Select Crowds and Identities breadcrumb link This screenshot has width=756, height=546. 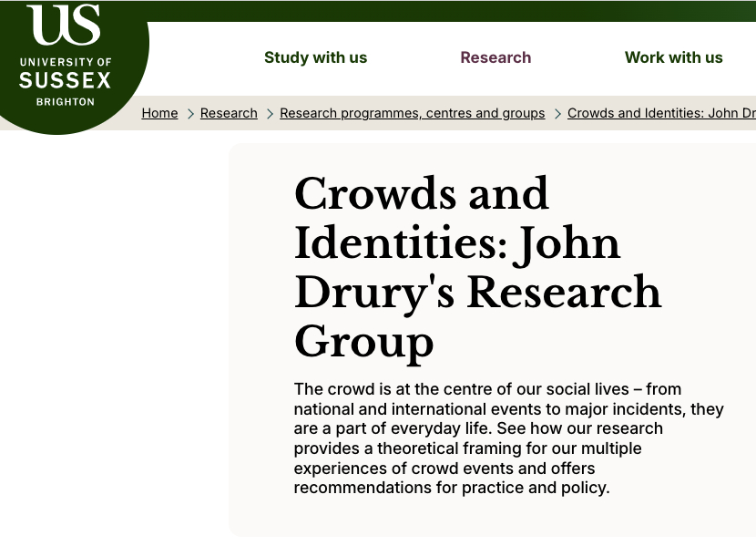660,113
